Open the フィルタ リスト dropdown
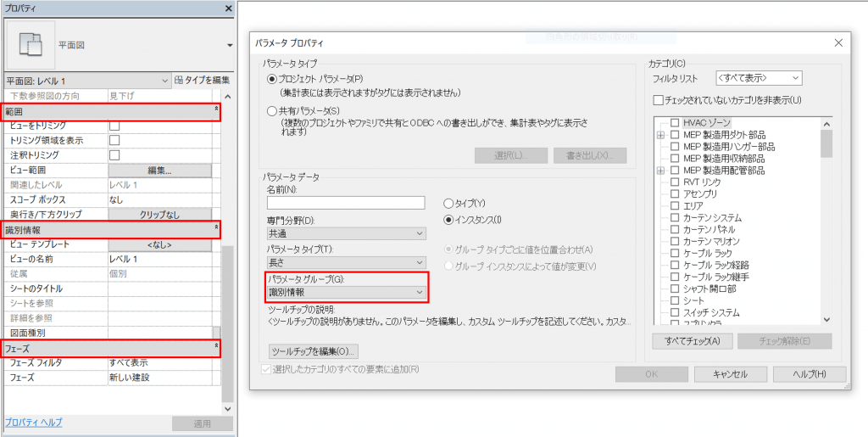The width and height of the screenshot is (868, 437). [x=759, y=78]
